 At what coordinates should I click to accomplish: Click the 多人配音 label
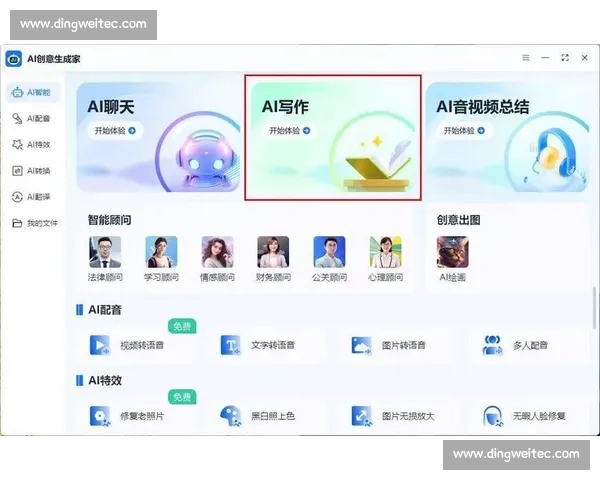pos(530,345)
